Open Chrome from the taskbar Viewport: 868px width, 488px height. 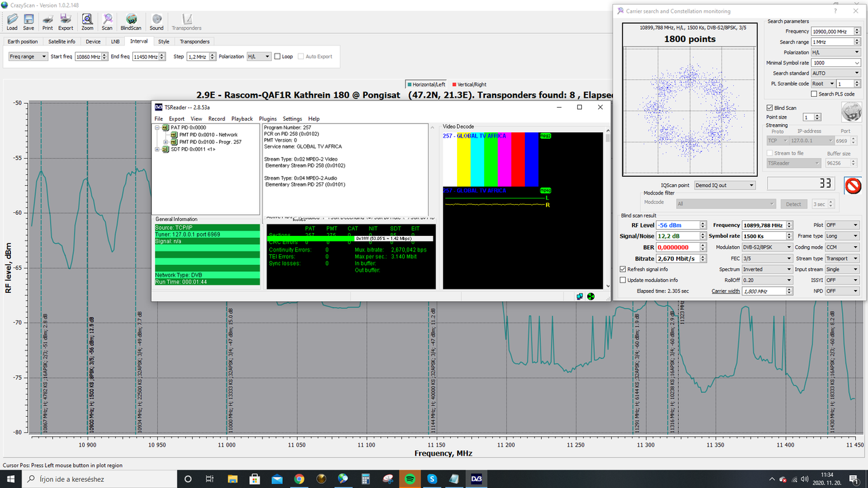coord(299,479)
